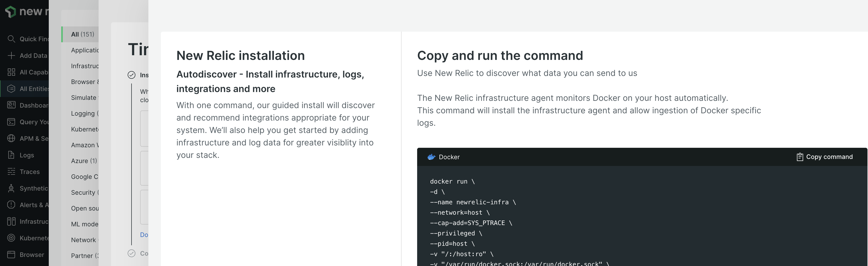Image resolution: width=868 pixels, height=266 pixels.
Task: Select the All (151) category tab
Action: pyautogui.click(x=82, y=34)
